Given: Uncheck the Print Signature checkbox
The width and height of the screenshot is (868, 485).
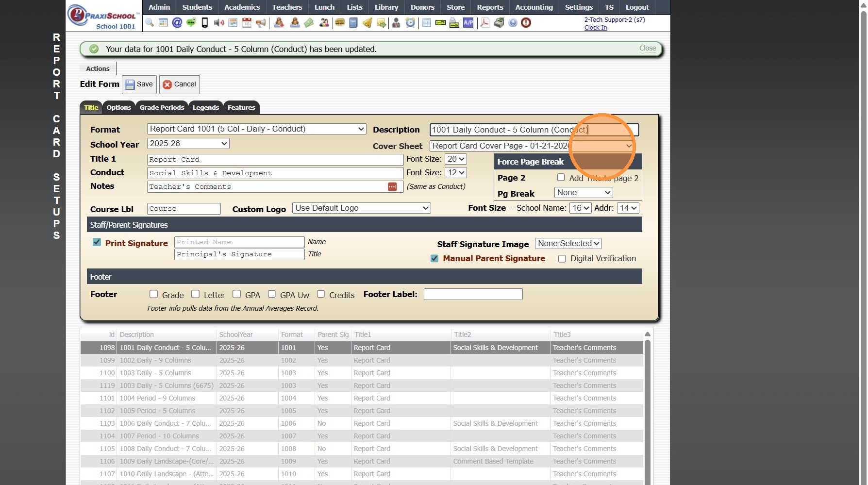Looking at the screenshot, I should (x=97, y=242).
